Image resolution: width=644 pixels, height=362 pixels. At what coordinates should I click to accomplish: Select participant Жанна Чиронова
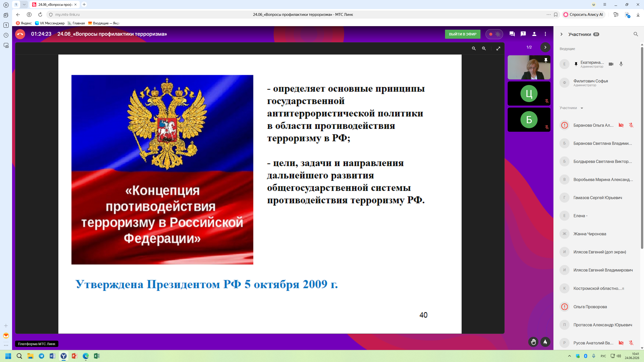pyautogui.click(x=597, y=234)
